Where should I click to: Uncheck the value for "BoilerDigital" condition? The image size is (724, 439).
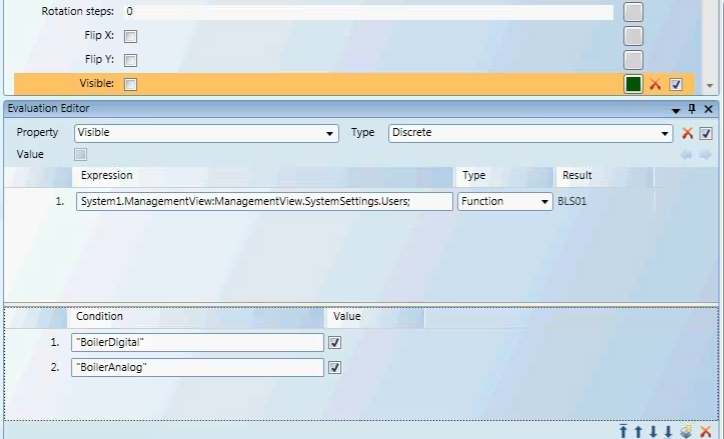(335, 342)
